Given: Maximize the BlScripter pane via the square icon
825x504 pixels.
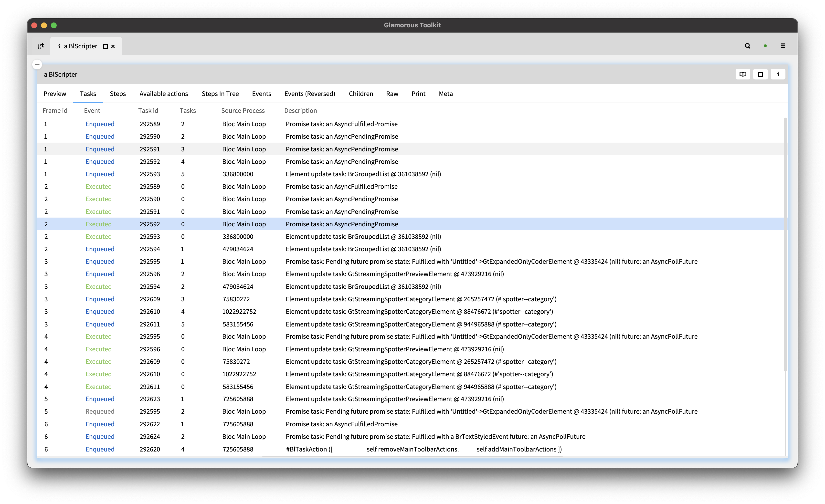Looking at the screenshot, I should click(760, 74).
